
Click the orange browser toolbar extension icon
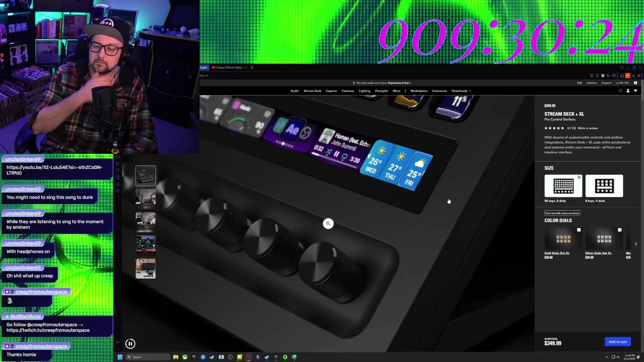pos(627,75)
